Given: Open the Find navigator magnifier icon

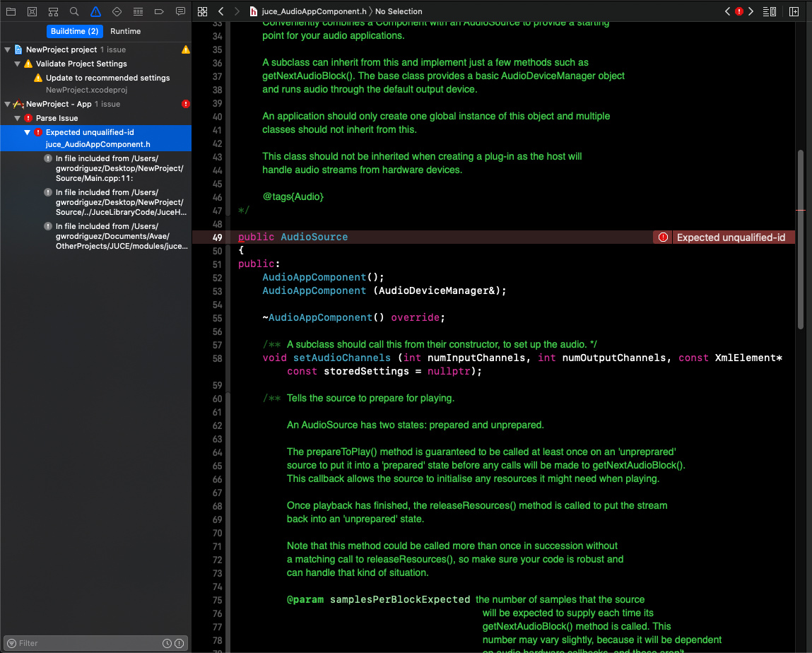Looking at the screenshot, I should coord(74,11).
